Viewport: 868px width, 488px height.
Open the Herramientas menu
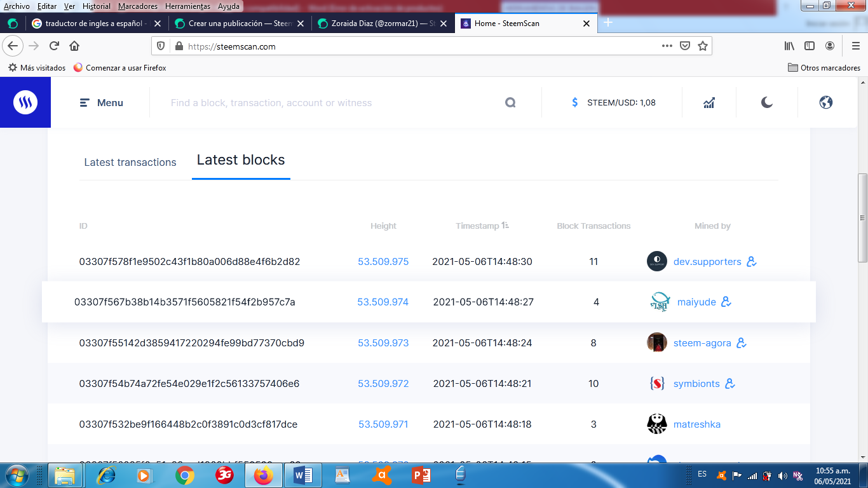point(187,6)
